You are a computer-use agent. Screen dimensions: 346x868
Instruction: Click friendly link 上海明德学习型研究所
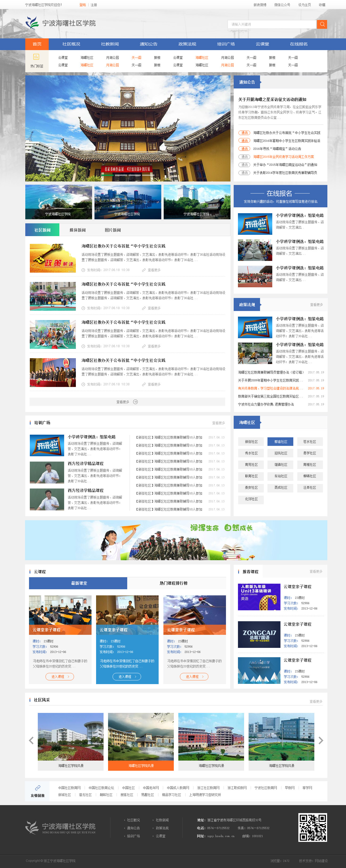pos(205,794)
